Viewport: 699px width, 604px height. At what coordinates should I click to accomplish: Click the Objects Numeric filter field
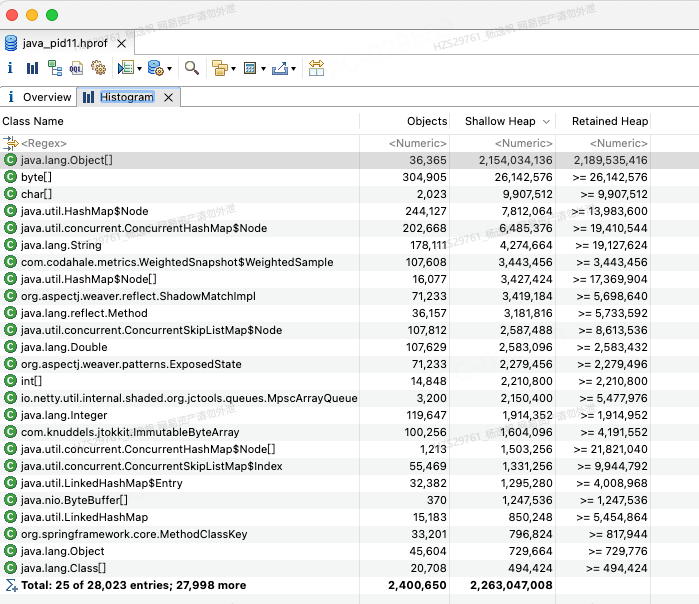pyautogui.click(x=405, y=143)
